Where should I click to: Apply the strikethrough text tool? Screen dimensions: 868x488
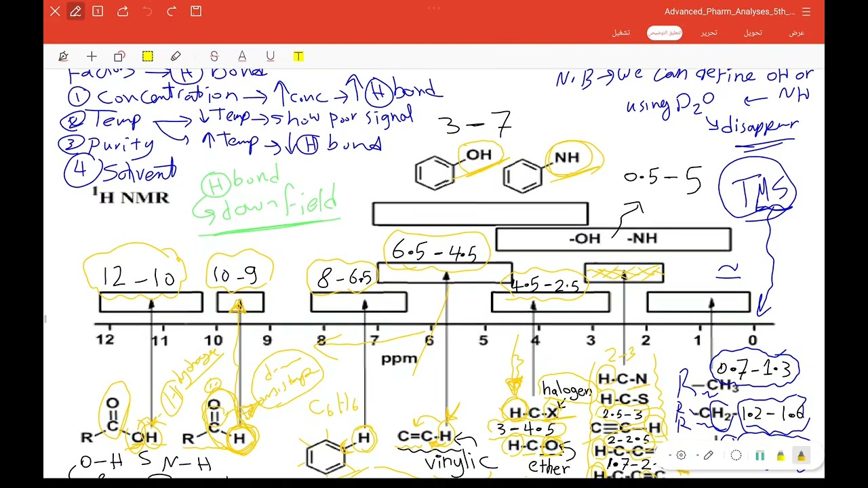214,56
